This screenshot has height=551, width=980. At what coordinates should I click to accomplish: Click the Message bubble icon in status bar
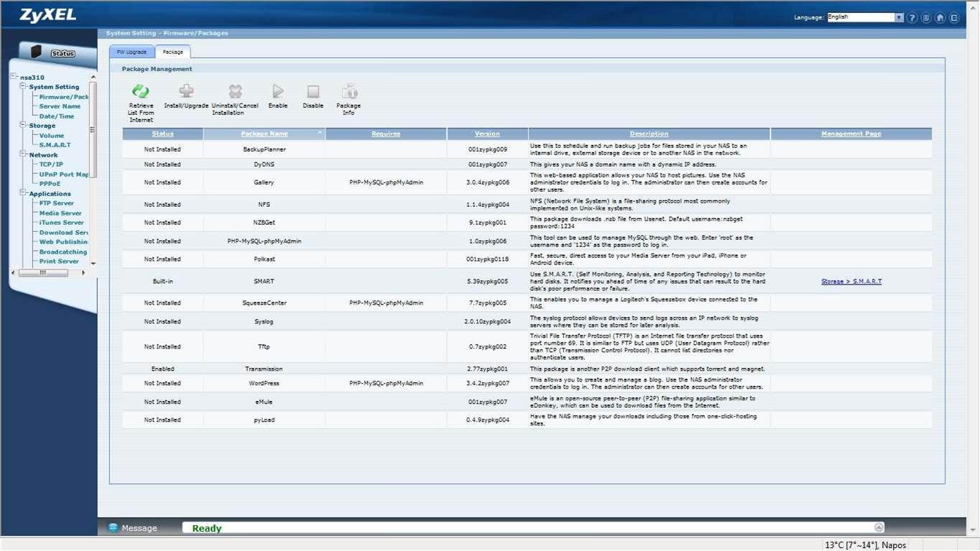point(113,528)
